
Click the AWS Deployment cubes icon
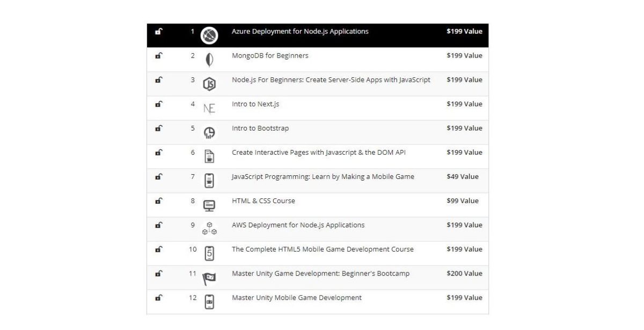click(209, 228)
